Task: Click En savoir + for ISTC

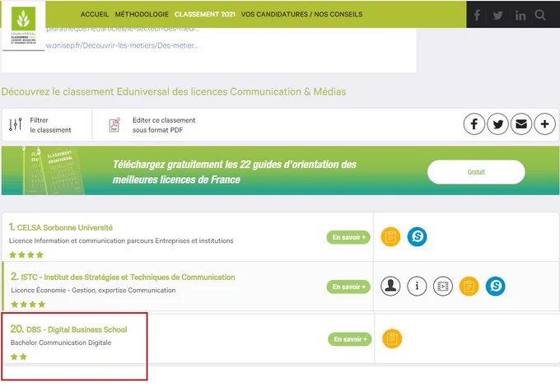Action: pos(348,287)
